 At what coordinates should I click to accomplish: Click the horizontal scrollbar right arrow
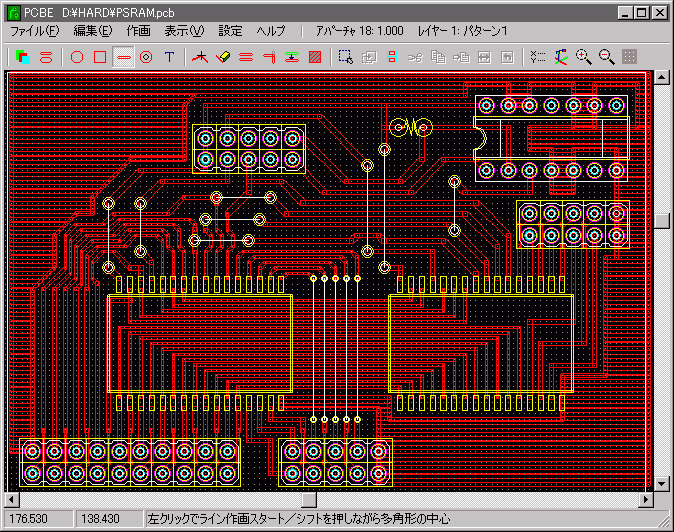point(646,500)
